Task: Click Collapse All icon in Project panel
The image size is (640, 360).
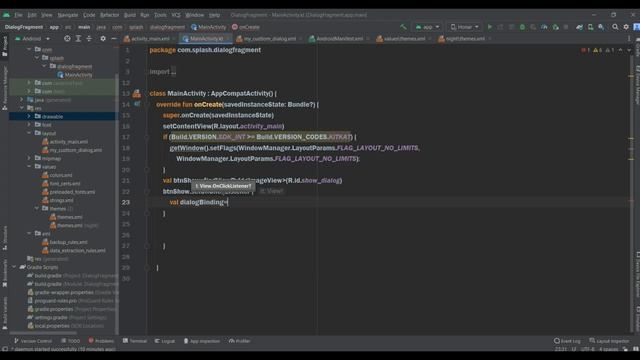Action: coord(89,38)
